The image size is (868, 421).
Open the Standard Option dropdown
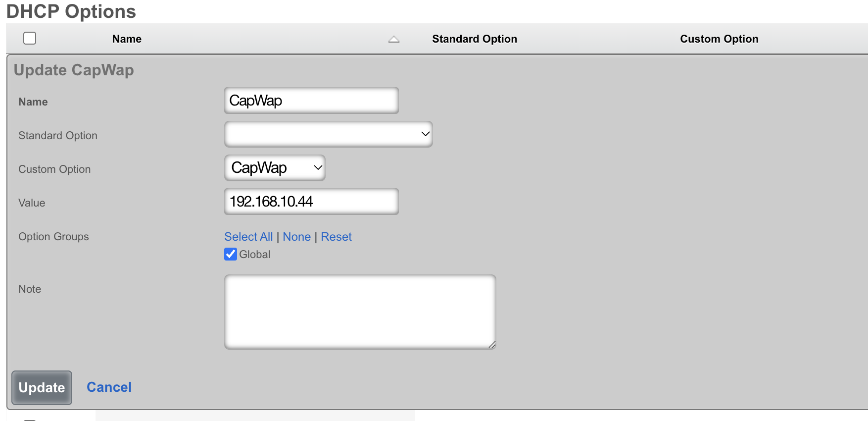click(328, 134)
